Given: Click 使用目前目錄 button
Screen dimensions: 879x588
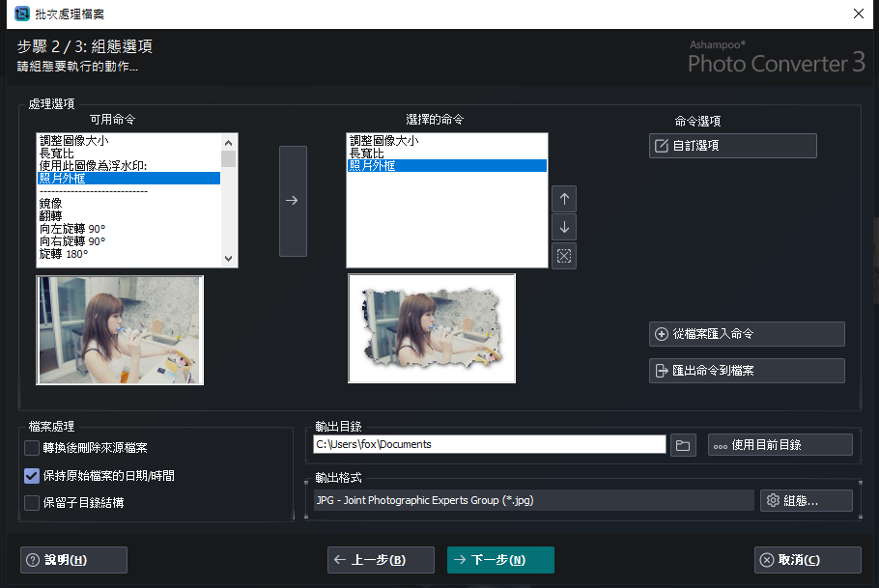Looking at the screenshot, I should pos(780,444).
